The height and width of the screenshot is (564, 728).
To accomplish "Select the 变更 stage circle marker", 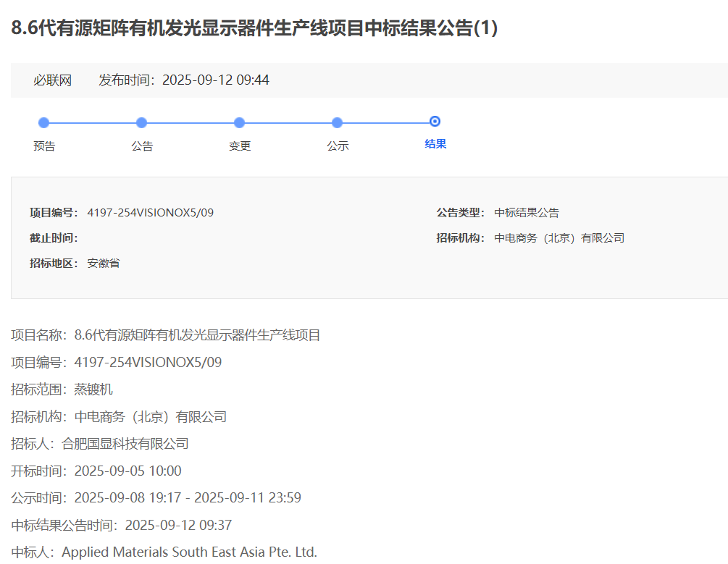I will (239, 122).
